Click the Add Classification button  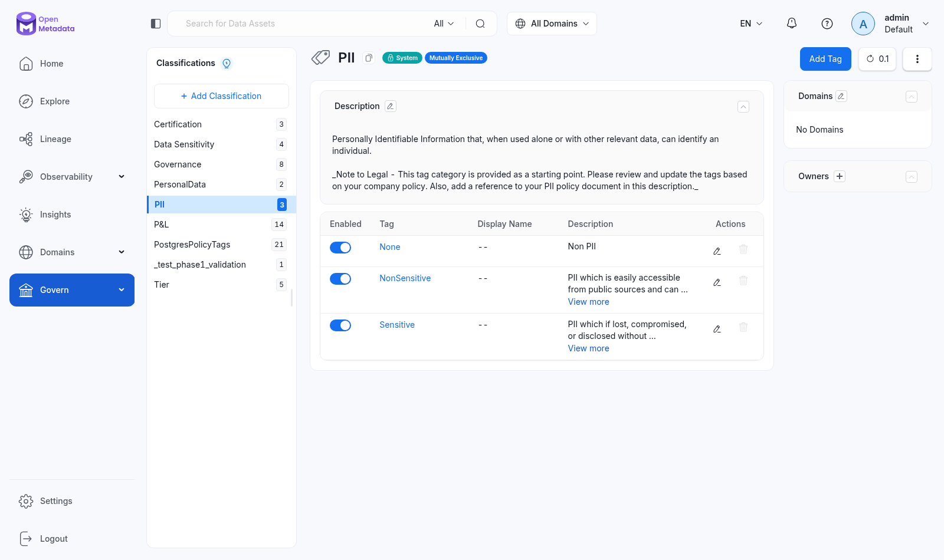221,96
